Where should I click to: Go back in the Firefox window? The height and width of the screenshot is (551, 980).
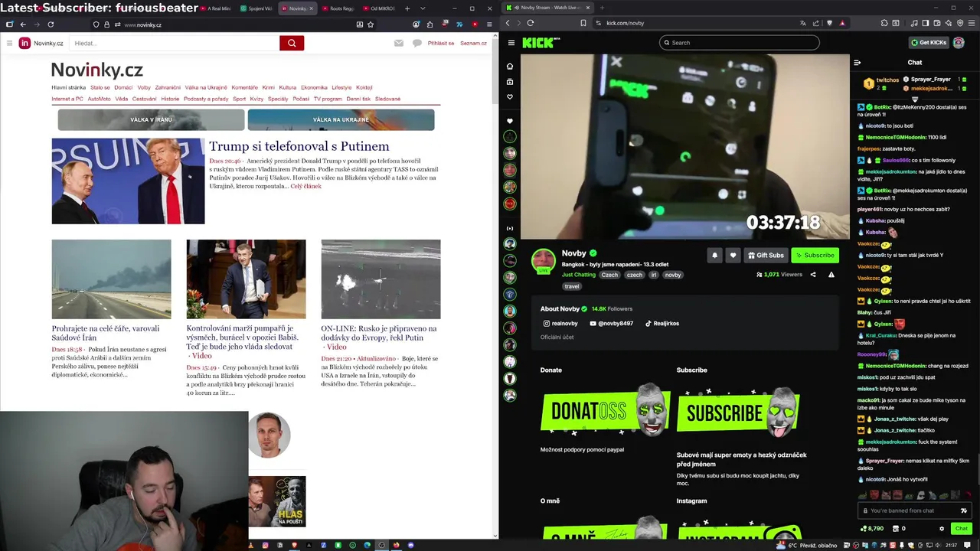coord(23,24)
